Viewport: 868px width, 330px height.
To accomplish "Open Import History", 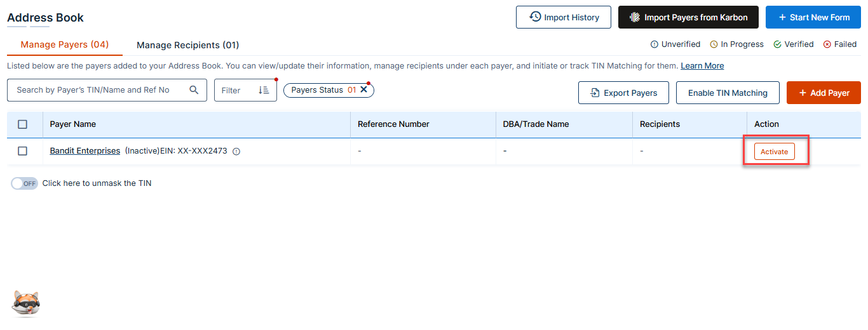I will click(x=564, y=17).
